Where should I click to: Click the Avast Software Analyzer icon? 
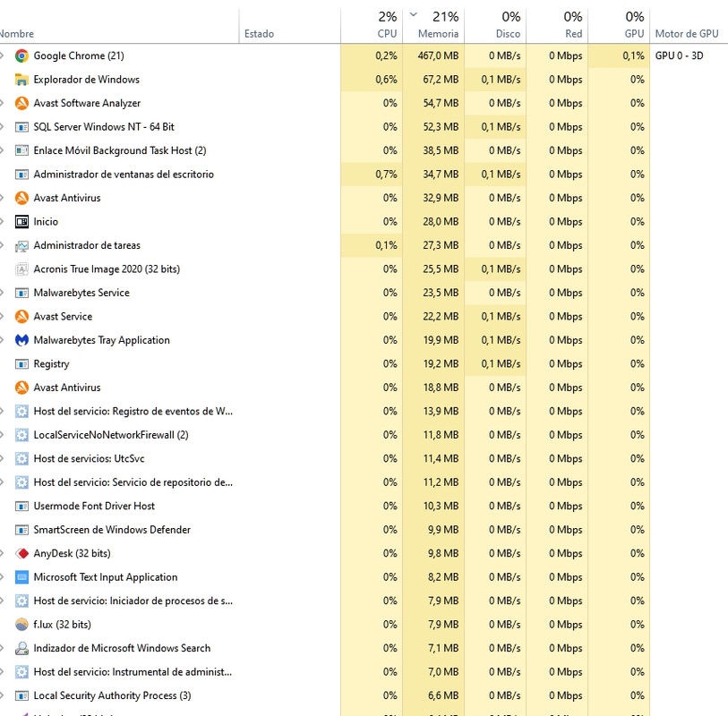click(x=21, y=103)
